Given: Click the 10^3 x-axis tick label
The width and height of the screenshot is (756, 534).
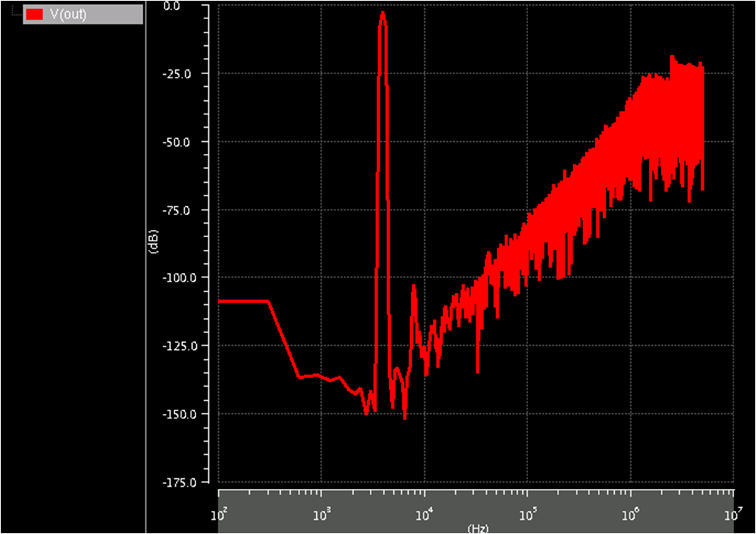Looking at the screenshot, I should [323, 514].
